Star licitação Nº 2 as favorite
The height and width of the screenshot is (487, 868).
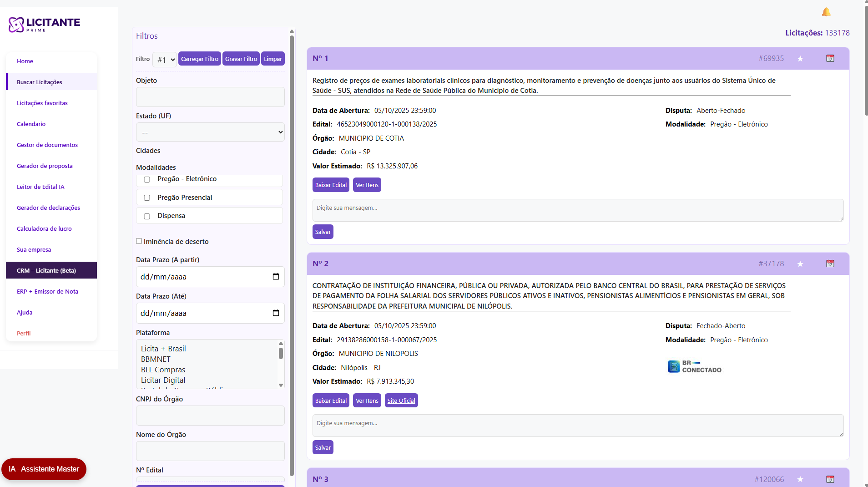(x=800, y=264)
